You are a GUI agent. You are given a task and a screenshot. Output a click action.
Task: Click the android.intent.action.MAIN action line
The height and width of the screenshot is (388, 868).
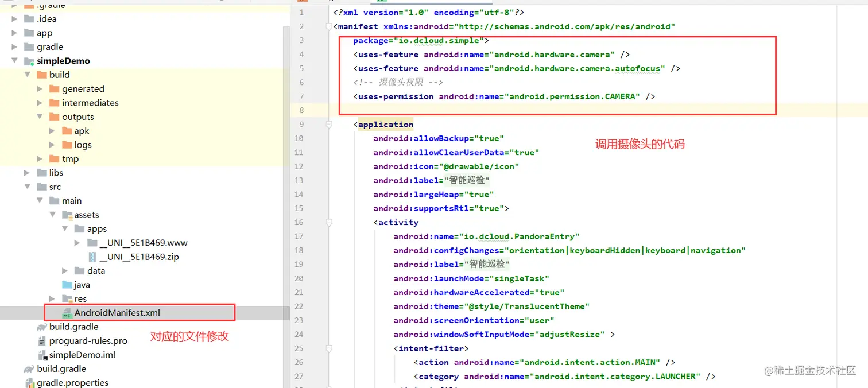pos(544,362)
